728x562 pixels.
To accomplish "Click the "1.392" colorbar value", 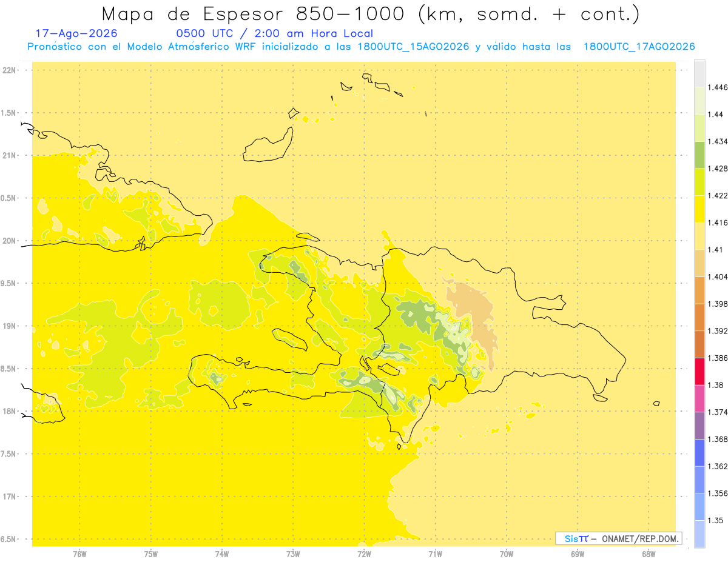I will pos(718,331).
